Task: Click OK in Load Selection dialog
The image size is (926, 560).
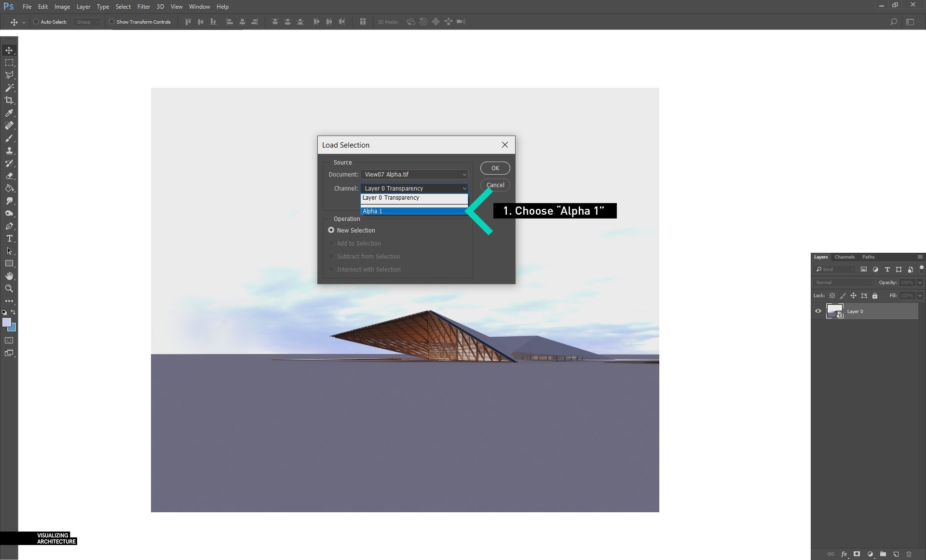Action: [x=495, y=168]
